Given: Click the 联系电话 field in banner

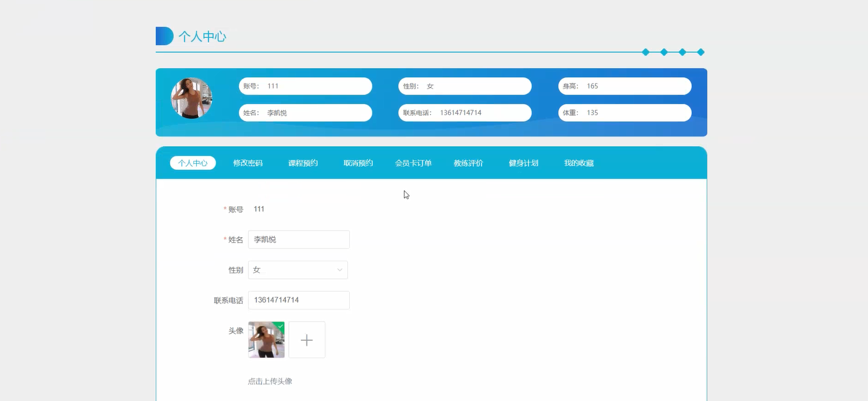Looking at the screenshot, I should pyautogui.click(x=465, y=113).
